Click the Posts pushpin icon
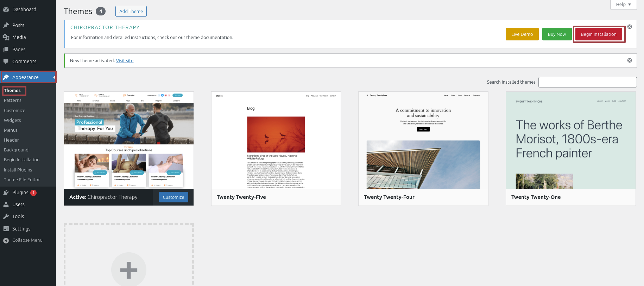The image size is (644, 286). tap(6, 25)
